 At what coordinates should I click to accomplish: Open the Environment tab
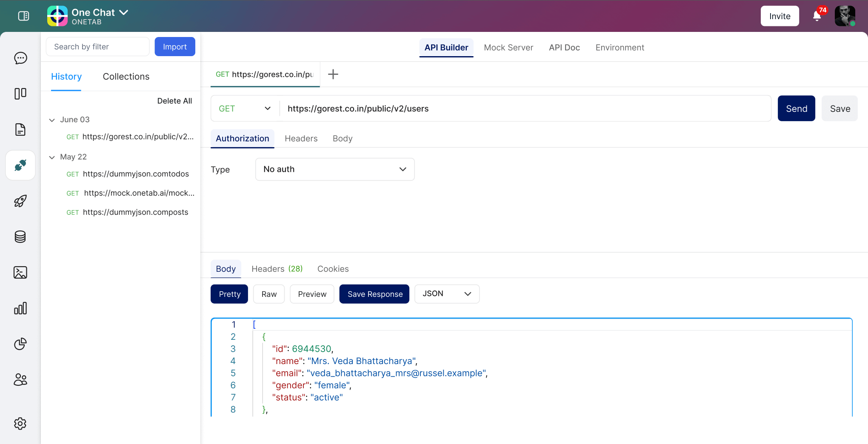point(620,48)
